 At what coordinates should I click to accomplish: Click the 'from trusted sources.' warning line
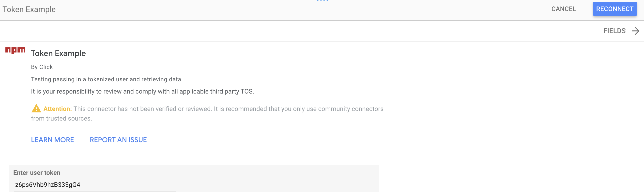tap(61, 118)
